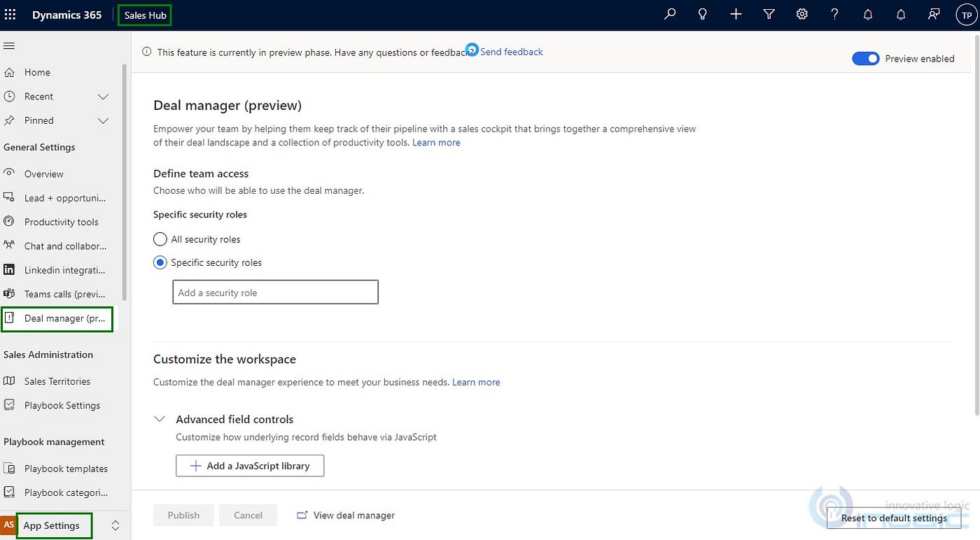Click App Settings area label
This screenshot has height=540, width=980.
tap(52, 525)
